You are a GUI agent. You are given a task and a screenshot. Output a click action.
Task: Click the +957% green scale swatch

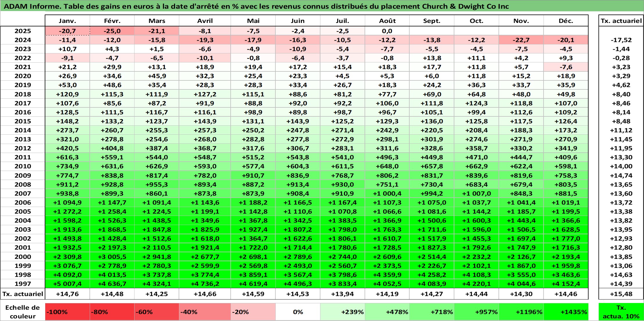click(x=476, y=312)
